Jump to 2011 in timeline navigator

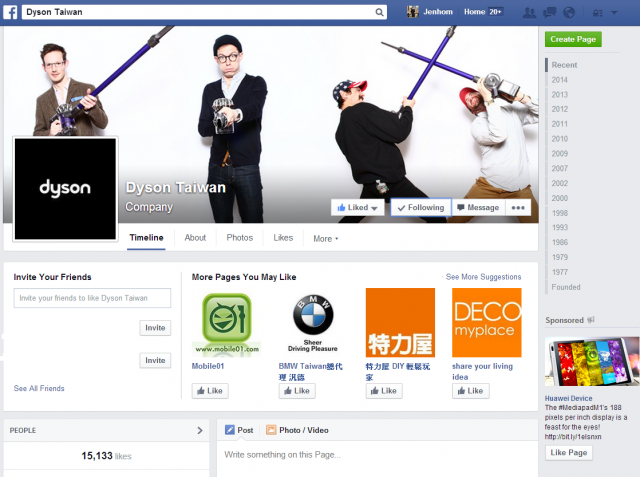[x=560, y=124]
